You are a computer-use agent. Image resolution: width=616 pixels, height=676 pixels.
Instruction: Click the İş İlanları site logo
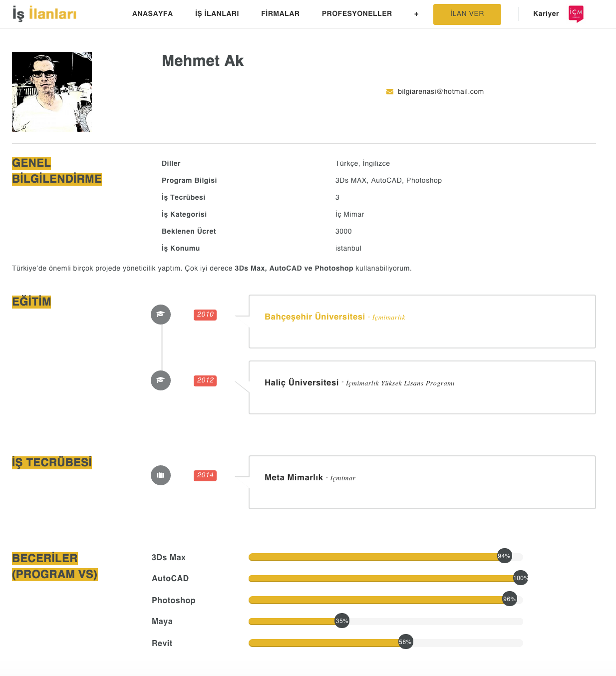point(44,13)
